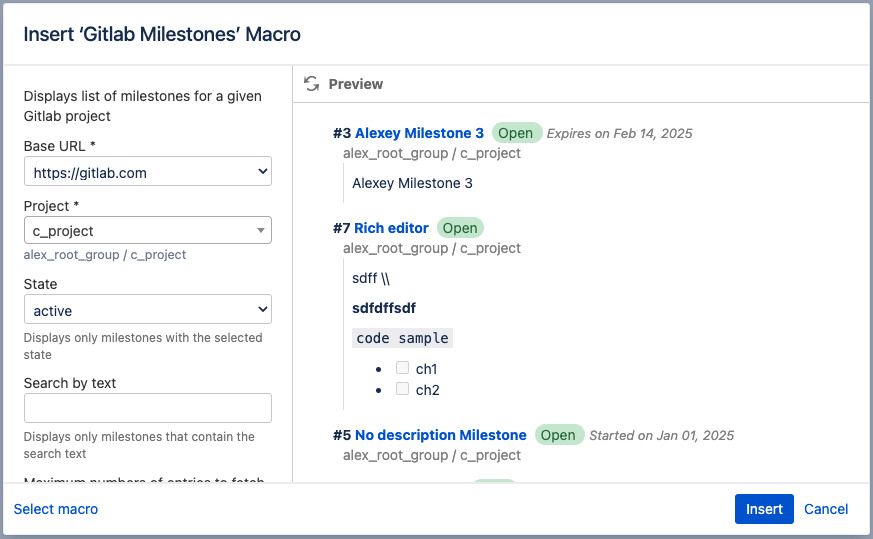Click the Preview panel heading
The image size is (873, 539).
click(355, 84)
